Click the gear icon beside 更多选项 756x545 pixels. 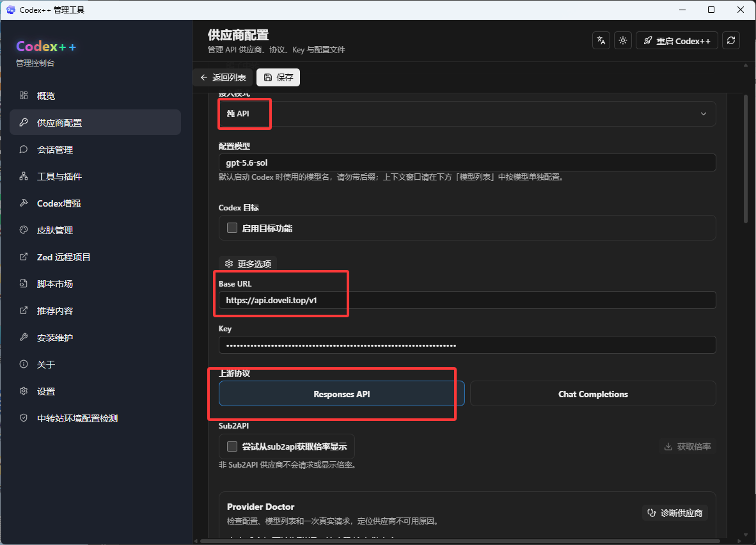pos(229,264)
